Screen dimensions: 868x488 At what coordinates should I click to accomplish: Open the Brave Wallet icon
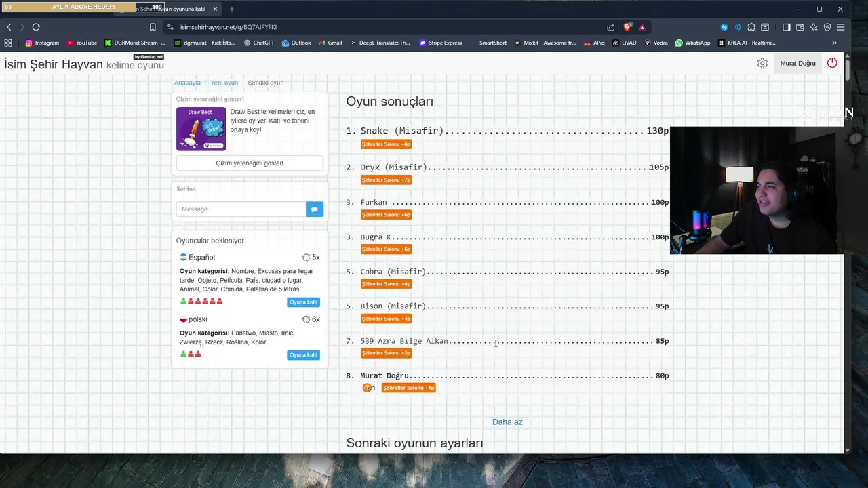pos(800,27)
